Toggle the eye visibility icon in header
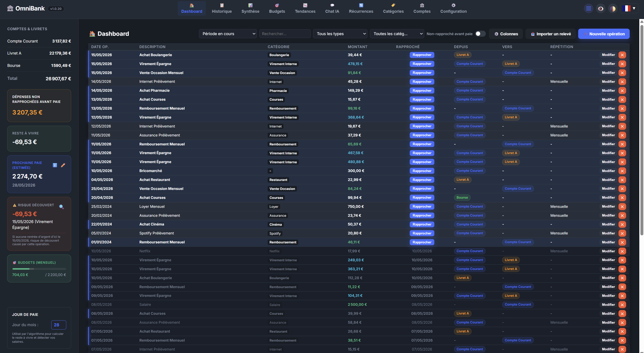Viewport: 644px width, 353px height. [x=601, y=9]
